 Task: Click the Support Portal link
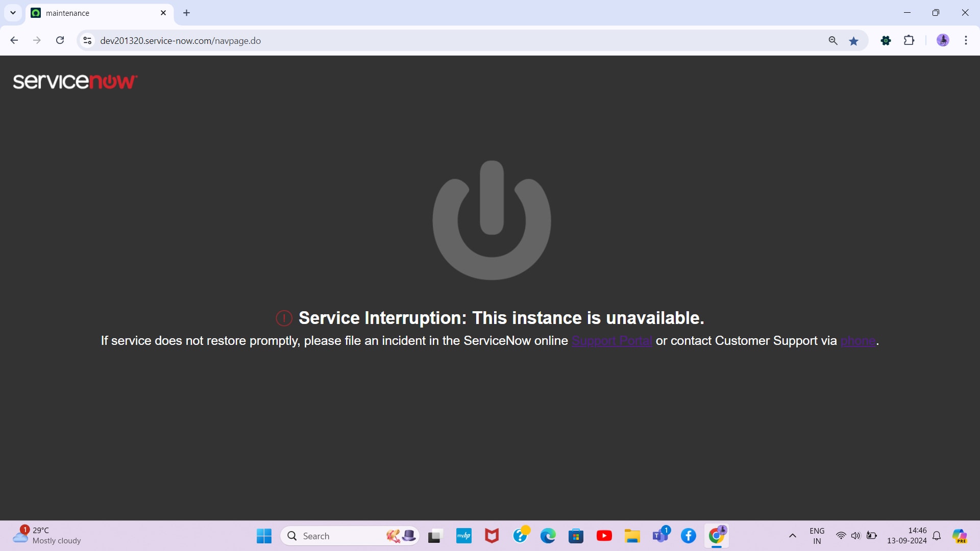pos(611,341)
